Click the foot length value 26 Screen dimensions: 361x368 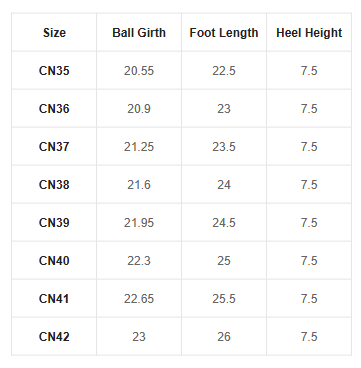(x=224, y=337)
